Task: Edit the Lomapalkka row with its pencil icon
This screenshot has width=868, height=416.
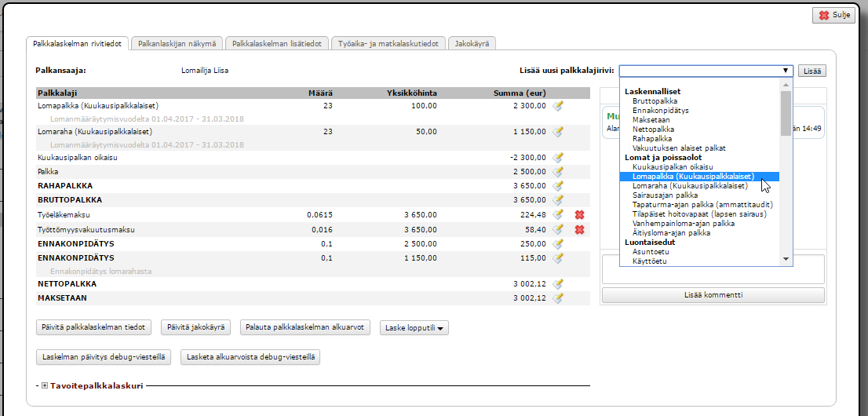Action: pos(558,106)
